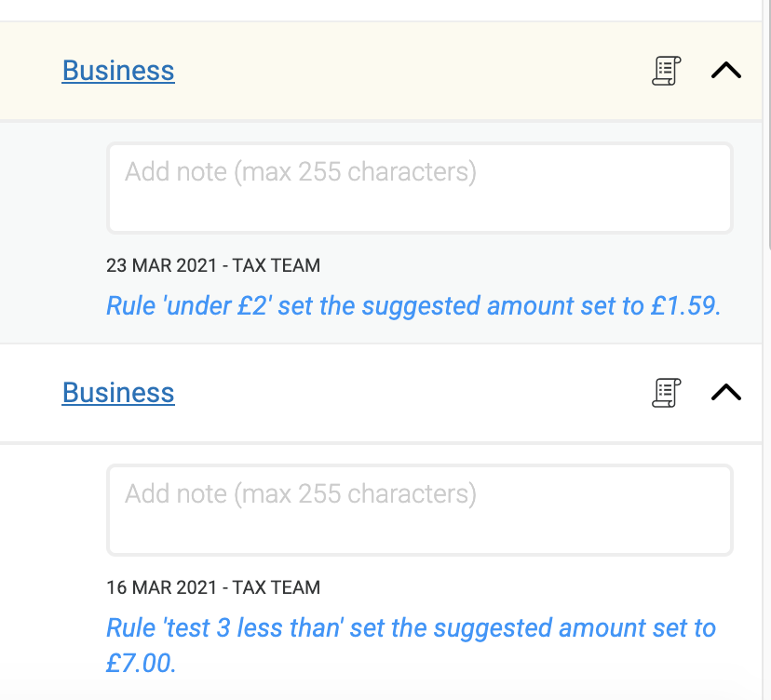
Task: Focus the Add note field above 16 MAR 2021
Action: pos(419,509)
